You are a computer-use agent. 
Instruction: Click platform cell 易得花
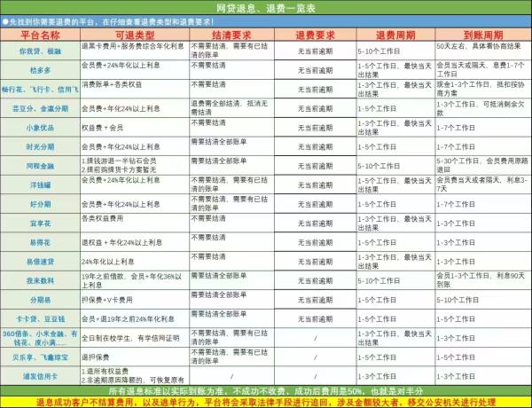pos(40,242)
